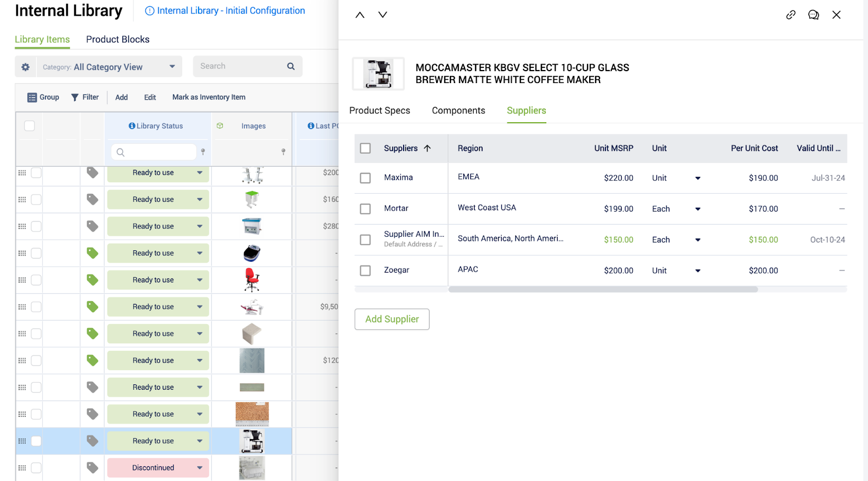Screen dimensions: 868x481
Task: Go to previous item with up chevron
Action: (x=360, y=15)
